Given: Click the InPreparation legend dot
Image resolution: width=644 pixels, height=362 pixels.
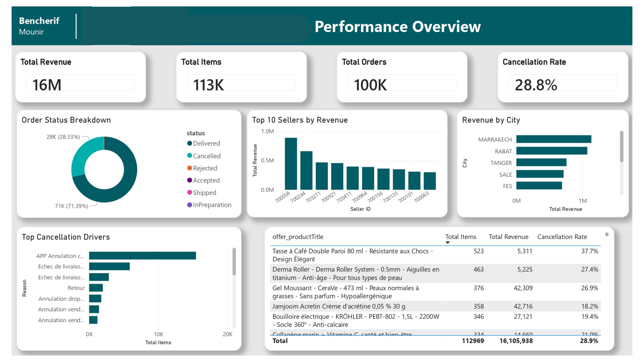Looking at the screenshot, I should (x=190, y=205).
